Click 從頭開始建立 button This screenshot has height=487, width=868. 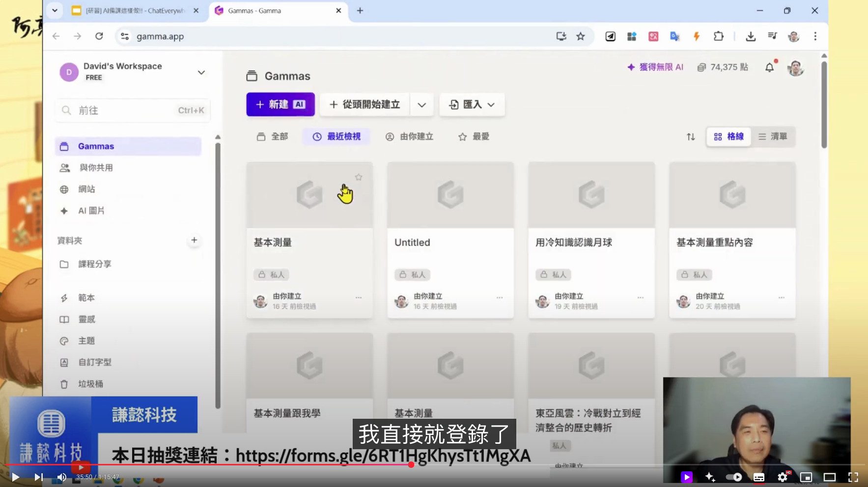[x=364, y=105]
